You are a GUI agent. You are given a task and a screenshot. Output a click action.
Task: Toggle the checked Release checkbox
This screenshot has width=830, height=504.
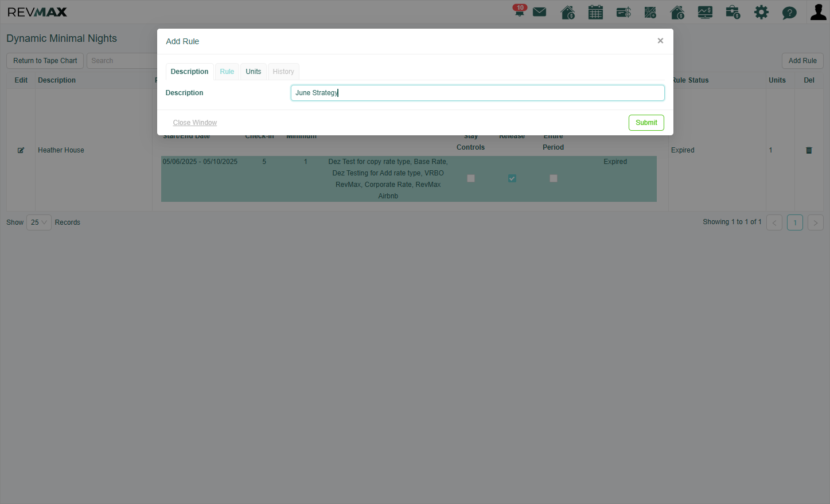[x=512, y=178]
